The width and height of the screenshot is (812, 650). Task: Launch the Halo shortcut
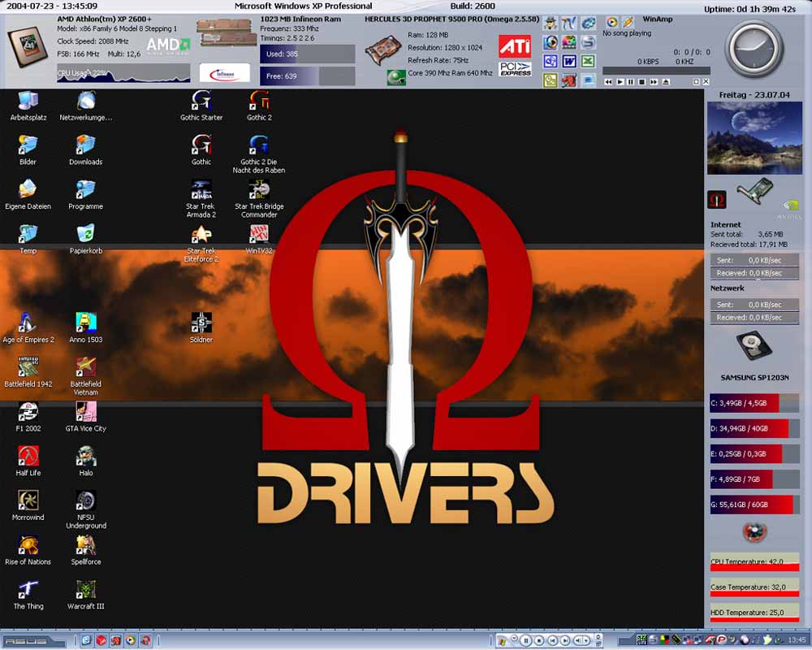pos(85,461)
